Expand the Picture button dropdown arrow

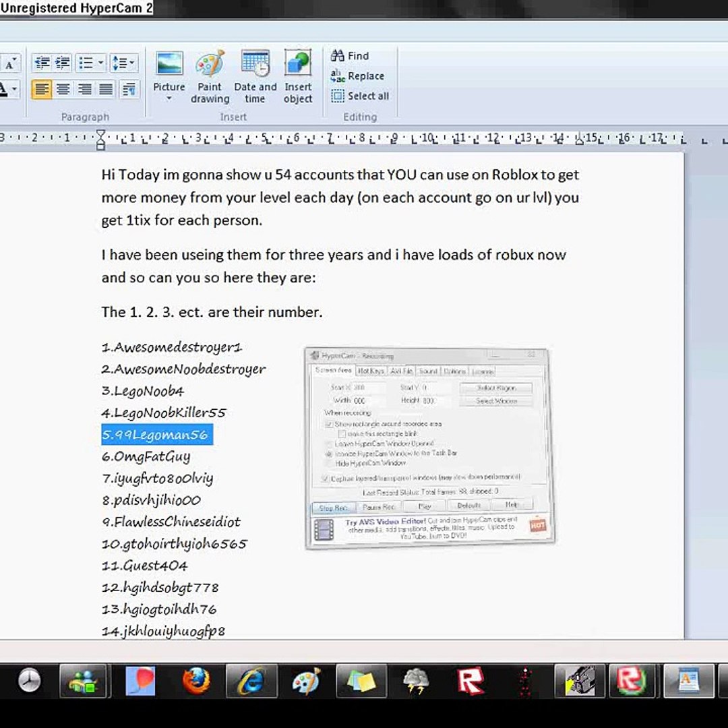169,98
